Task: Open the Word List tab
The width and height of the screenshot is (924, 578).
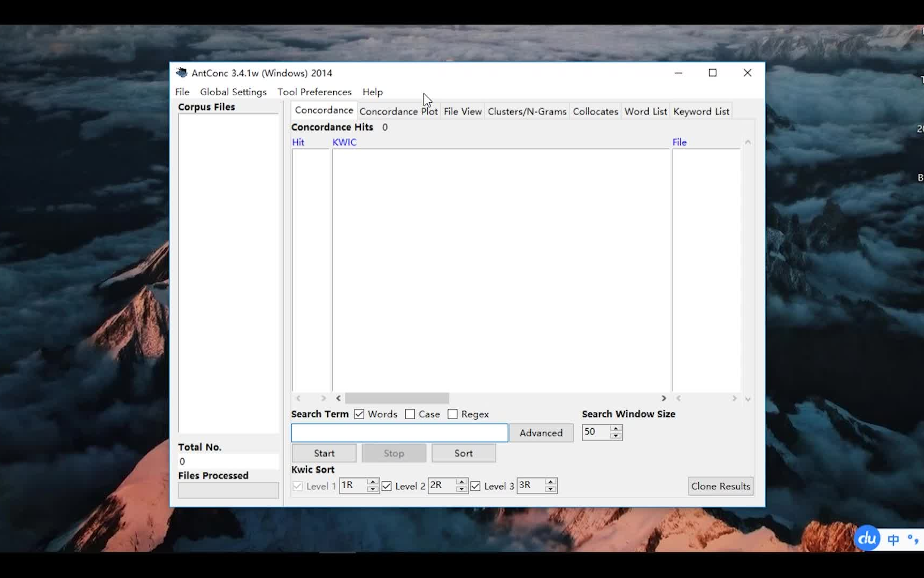Action: [x=645, y=111]
